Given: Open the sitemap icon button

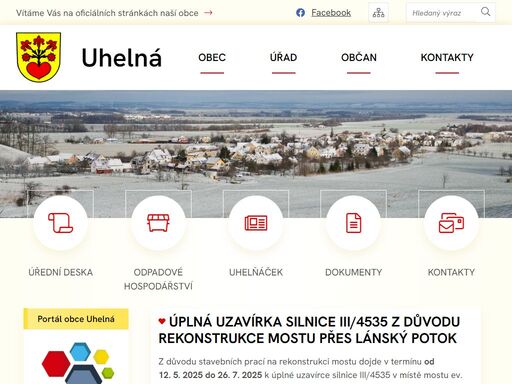Looking at the screenshot, I should (378, 13).
